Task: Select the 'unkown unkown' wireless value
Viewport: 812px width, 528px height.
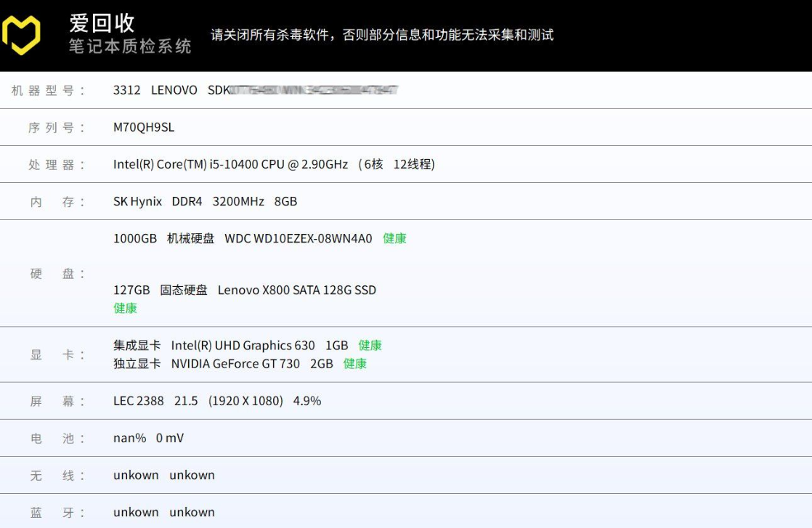Action: coord(164,475)
